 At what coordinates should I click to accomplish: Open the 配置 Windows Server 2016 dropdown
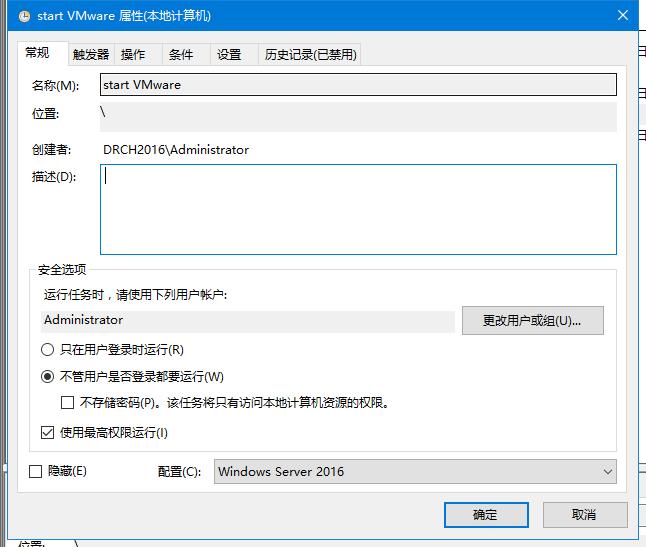point(415,472)
